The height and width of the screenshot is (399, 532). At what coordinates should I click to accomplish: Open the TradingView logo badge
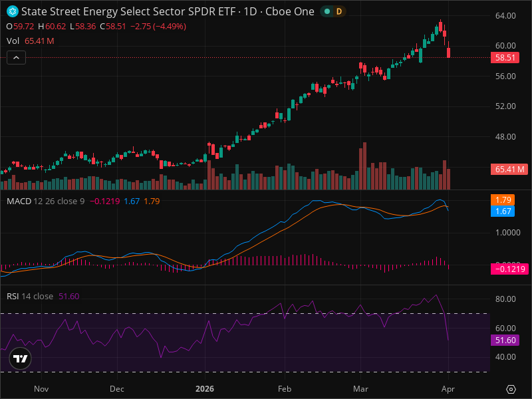pyautogui.click(x=21, y=358)
